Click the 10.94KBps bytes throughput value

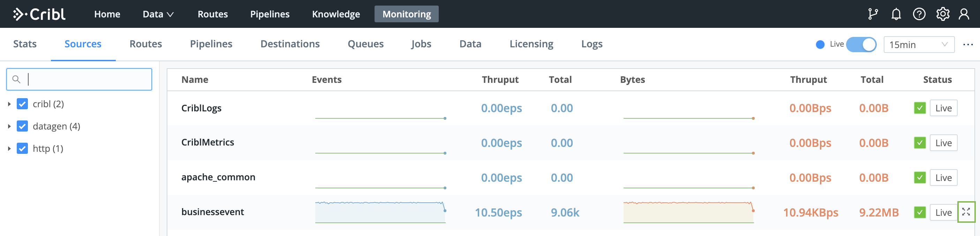click(810, 212)
